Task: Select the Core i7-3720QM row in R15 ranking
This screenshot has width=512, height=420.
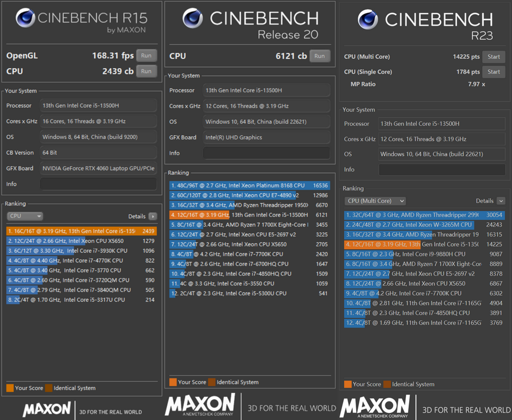Action: (x=81, y=280)
